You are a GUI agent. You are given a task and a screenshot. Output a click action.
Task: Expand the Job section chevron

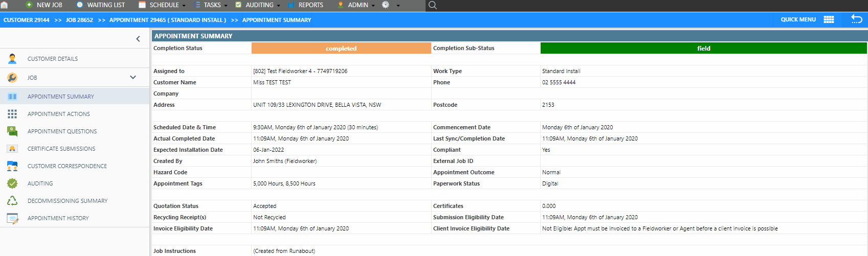coord(133,78)
